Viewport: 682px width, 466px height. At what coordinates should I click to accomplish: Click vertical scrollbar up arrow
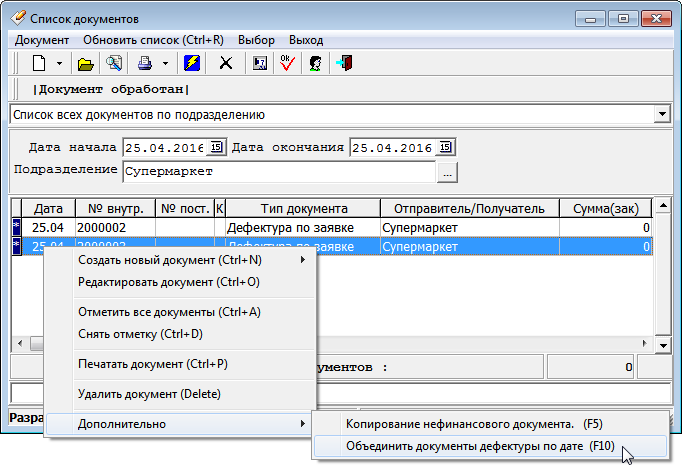663,205
